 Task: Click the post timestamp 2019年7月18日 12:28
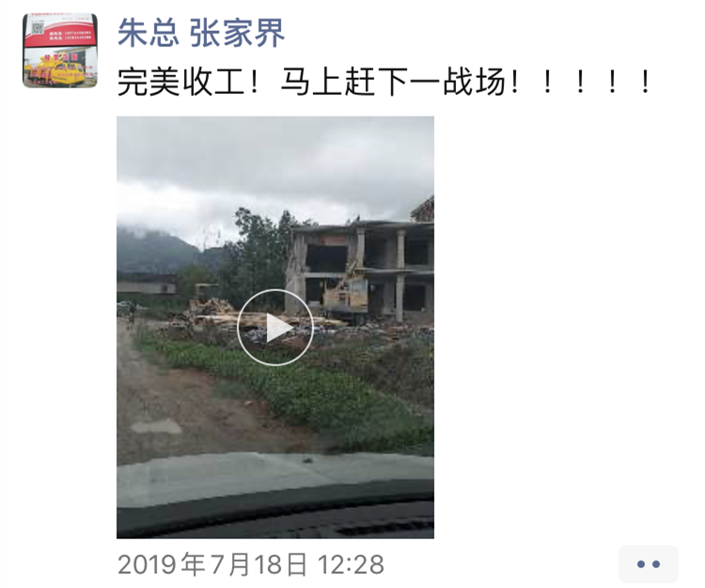(x=251, y=565)
